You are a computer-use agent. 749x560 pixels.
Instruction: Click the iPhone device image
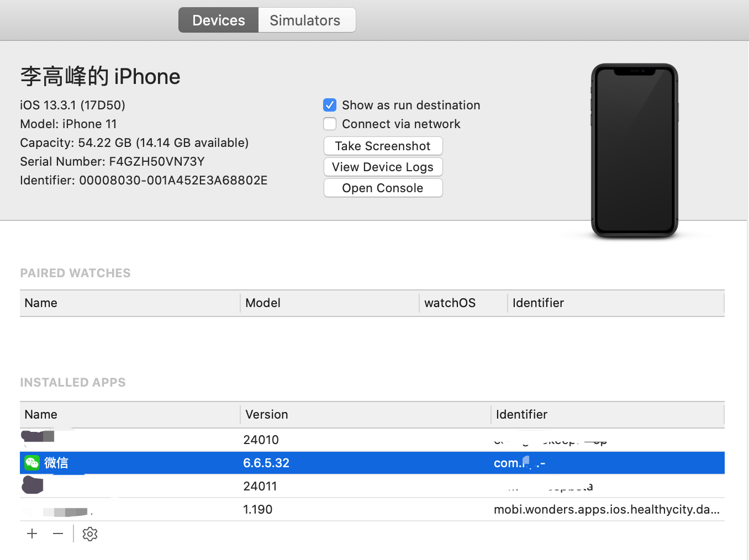(x=634, y=151)
